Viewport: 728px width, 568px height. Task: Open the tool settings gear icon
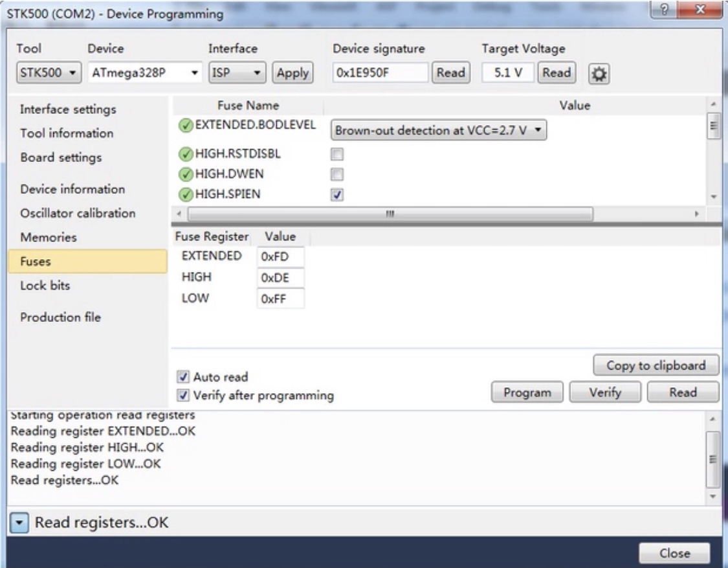tap(599, 73)
